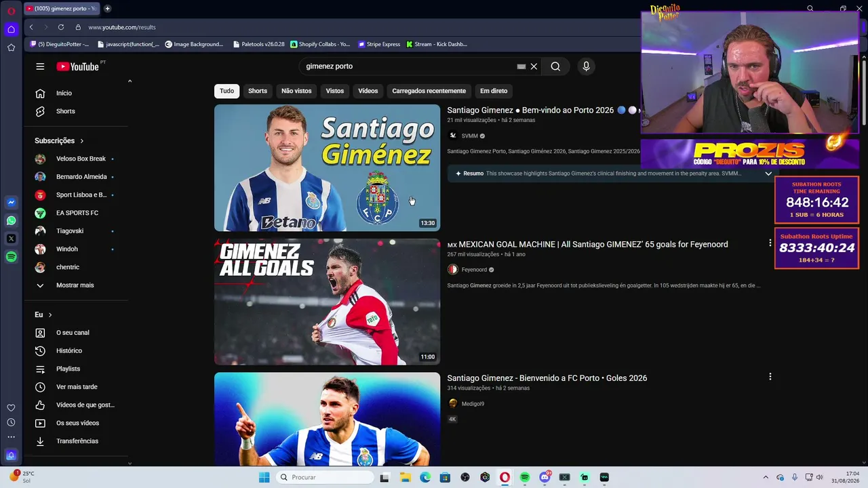Open the Stripe Express bookmark

380,44
